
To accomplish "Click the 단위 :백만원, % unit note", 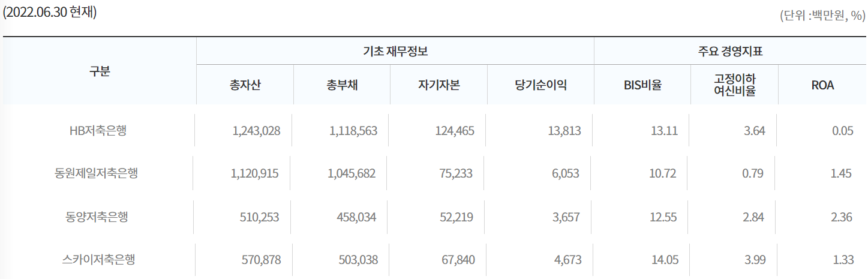I will [x=822, y=16].
